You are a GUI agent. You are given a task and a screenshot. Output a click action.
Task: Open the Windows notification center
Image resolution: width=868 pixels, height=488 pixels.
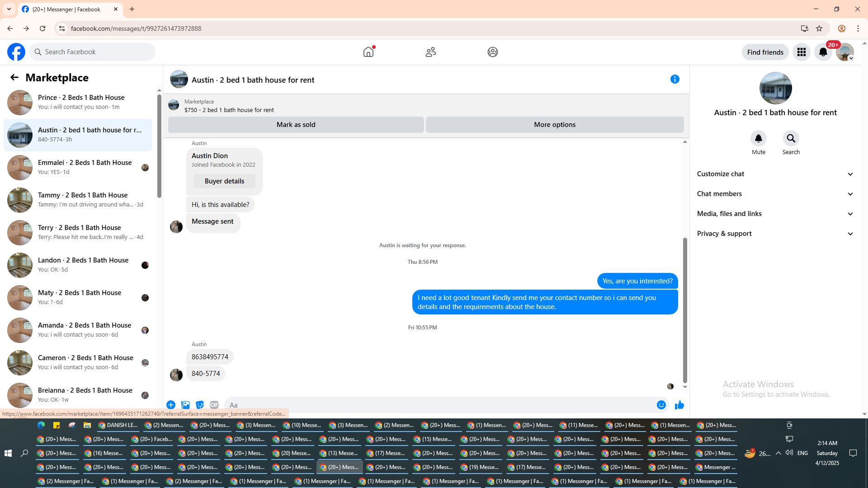[853, 453]
